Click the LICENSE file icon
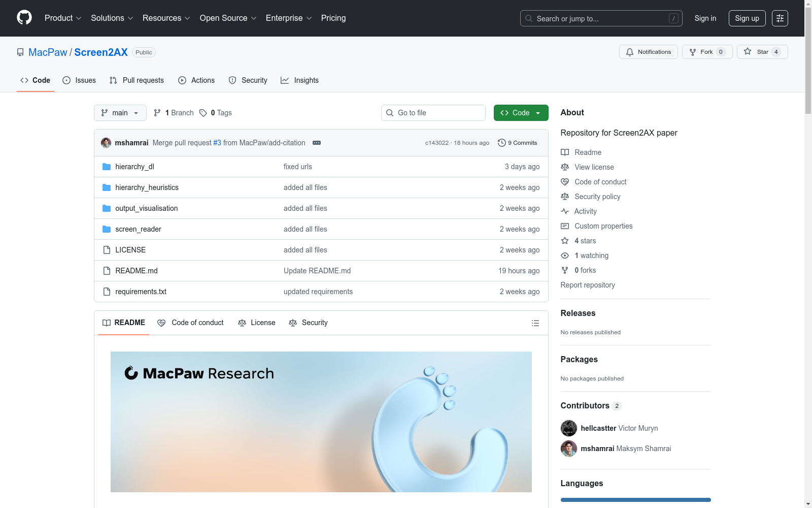 (x=107, y=250)
